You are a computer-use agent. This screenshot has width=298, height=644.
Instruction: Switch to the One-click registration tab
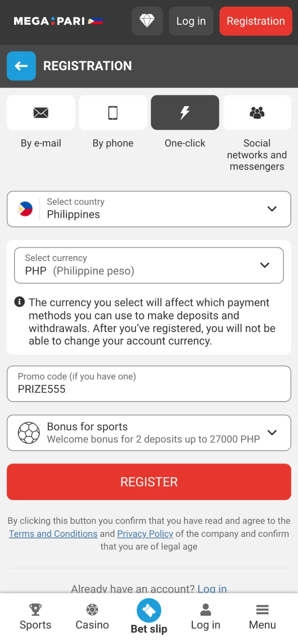[x=185, y=121]
